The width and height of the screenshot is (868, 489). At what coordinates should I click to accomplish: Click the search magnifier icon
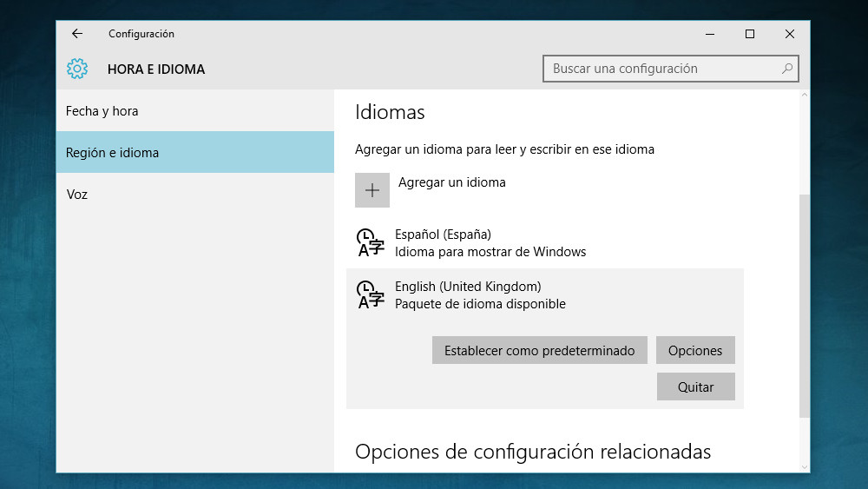(786, 69)
